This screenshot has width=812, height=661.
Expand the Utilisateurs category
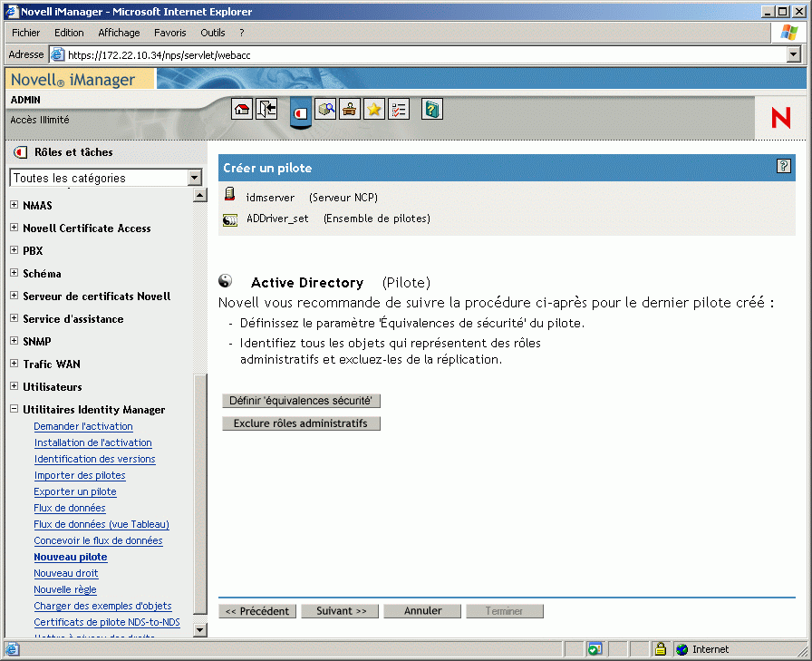pos(13,386)
